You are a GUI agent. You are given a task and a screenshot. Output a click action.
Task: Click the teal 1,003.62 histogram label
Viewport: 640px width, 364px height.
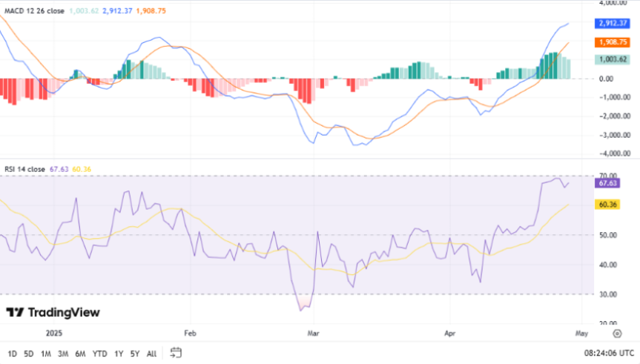(x=613, y=59)
